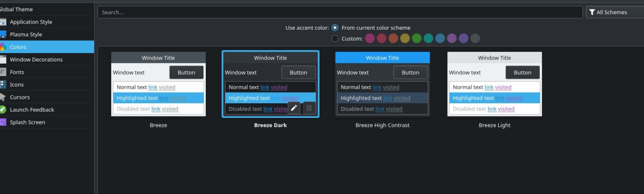Open the All Schemes filter dropdown

(615, 12)
